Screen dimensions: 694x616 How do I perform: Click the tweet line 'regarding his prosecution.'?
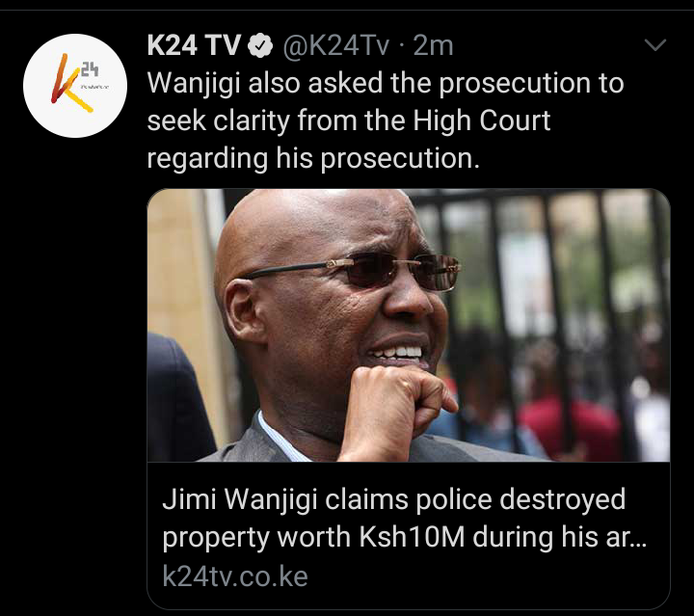click(x=313, y=158)
